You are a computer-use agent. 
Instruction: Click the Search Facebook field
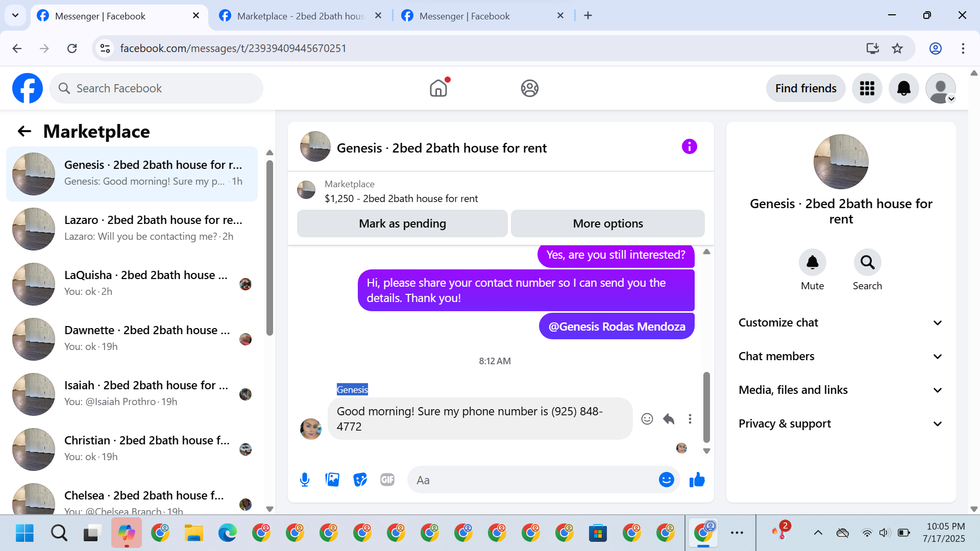(x=156, y=88)
